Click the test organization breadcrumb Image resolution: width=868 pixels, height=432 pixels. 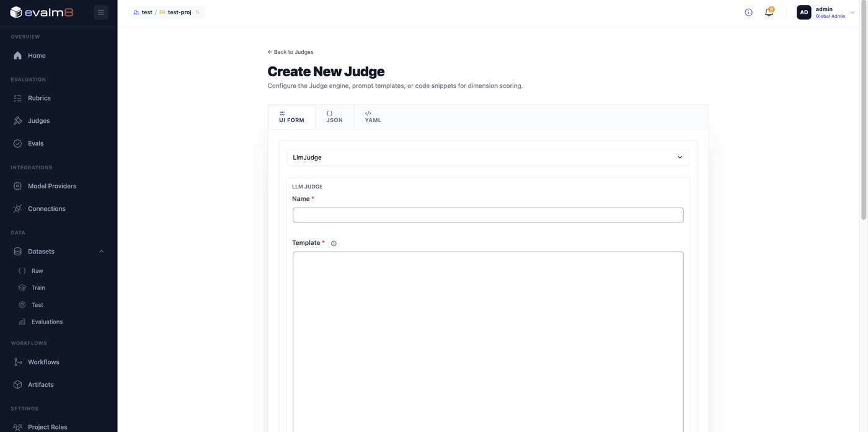pos(143,12)
